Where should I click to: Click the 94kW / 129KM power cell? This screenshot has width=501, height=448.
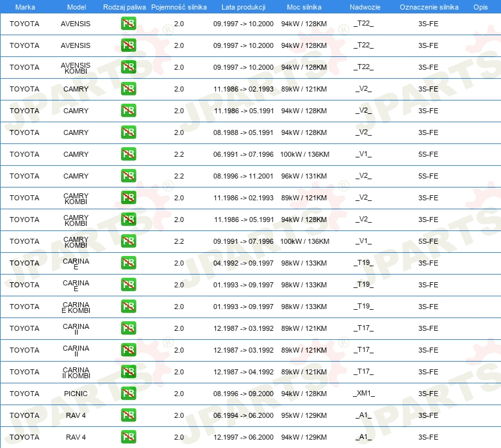[304, 437]
